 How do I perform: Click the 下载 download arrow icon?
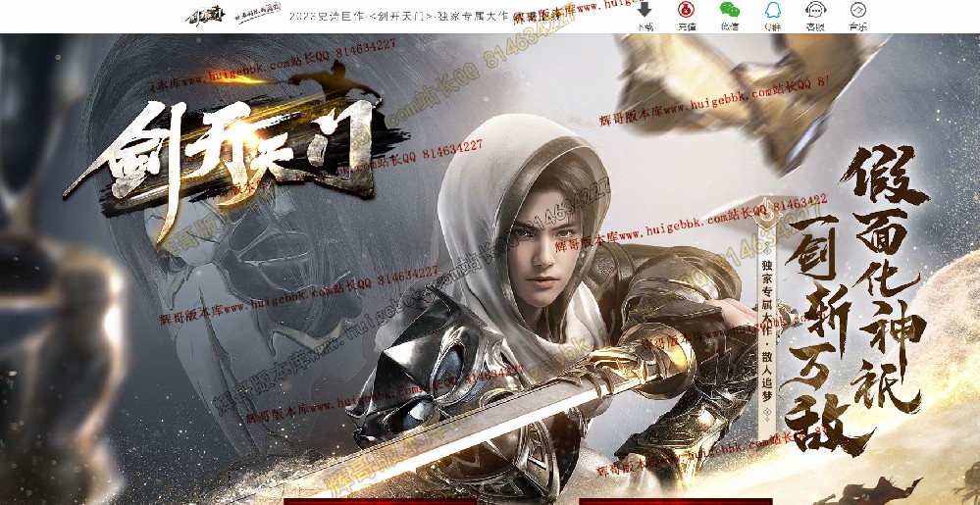click(x=645, y=10)
